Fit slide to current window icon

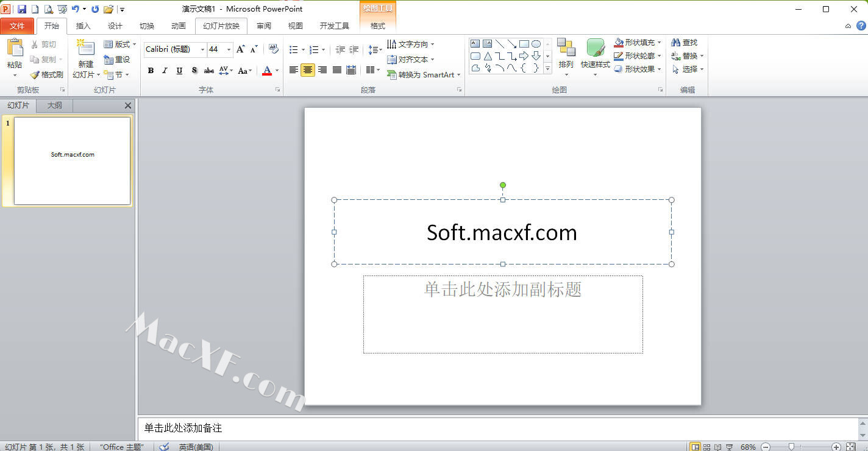point(851,447)
